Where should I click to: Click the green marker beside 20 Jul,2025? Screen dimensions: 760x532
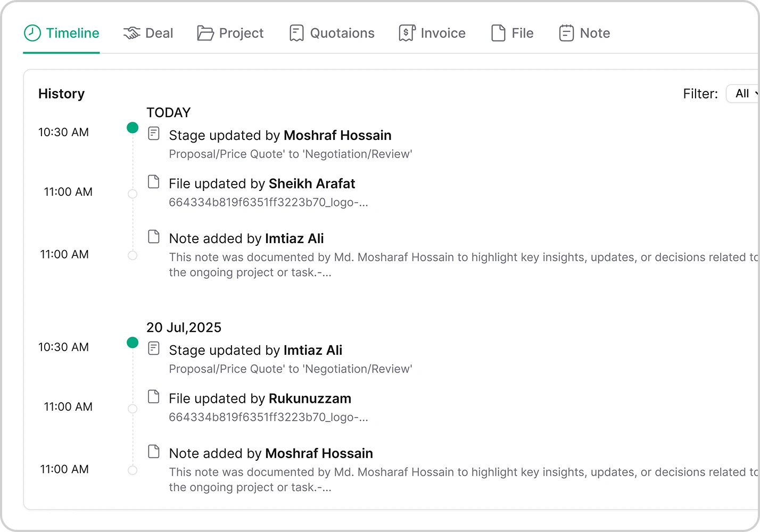pos(133,343)
